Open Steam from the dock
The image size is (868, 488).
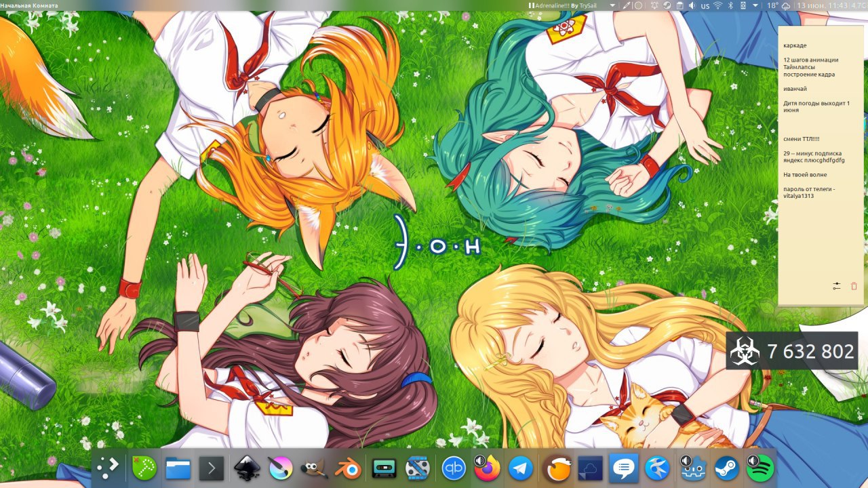point(726,468)
